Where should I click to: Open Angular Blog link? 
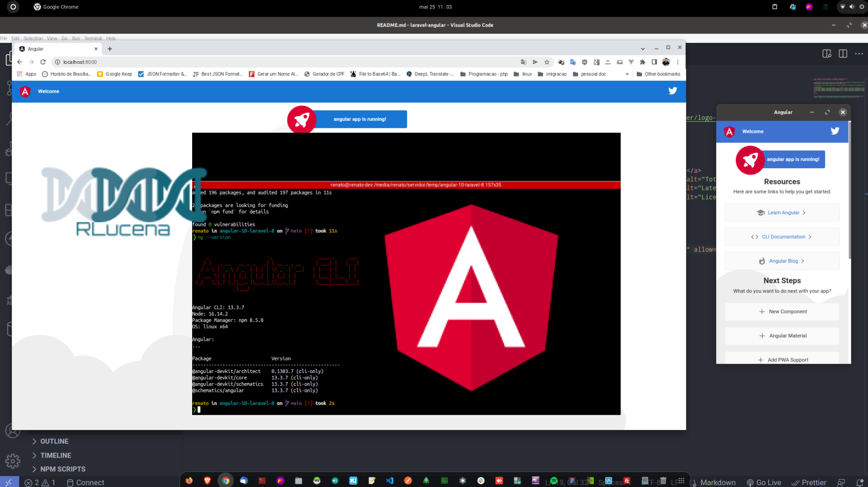[782, 261]
